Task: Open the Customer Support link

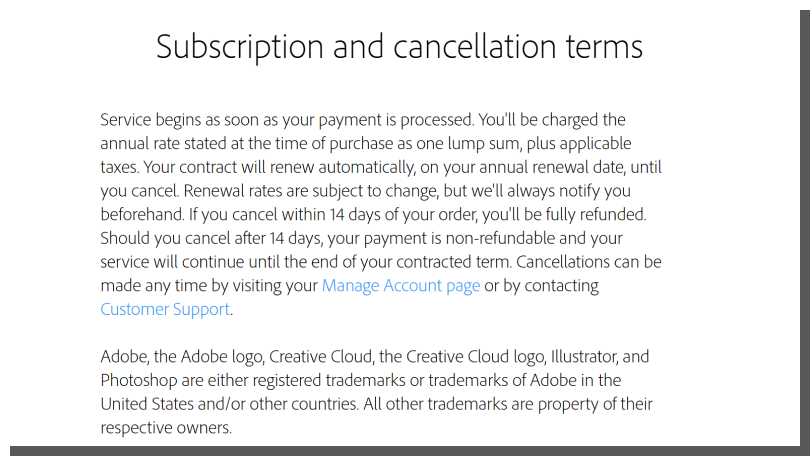Action: pos(165,309)
